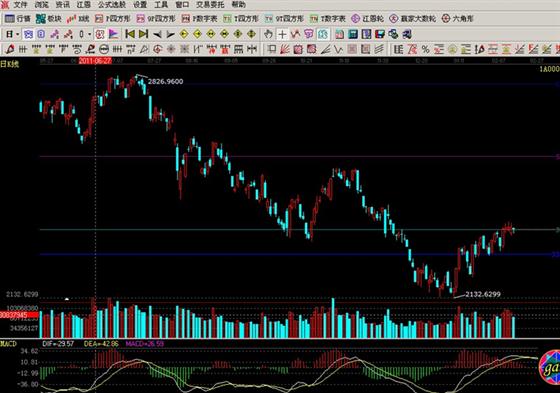Screen dimensions: 560x393
Task: Expand the dropdown arrow beside the 0 button
Action: click(89, 35)
